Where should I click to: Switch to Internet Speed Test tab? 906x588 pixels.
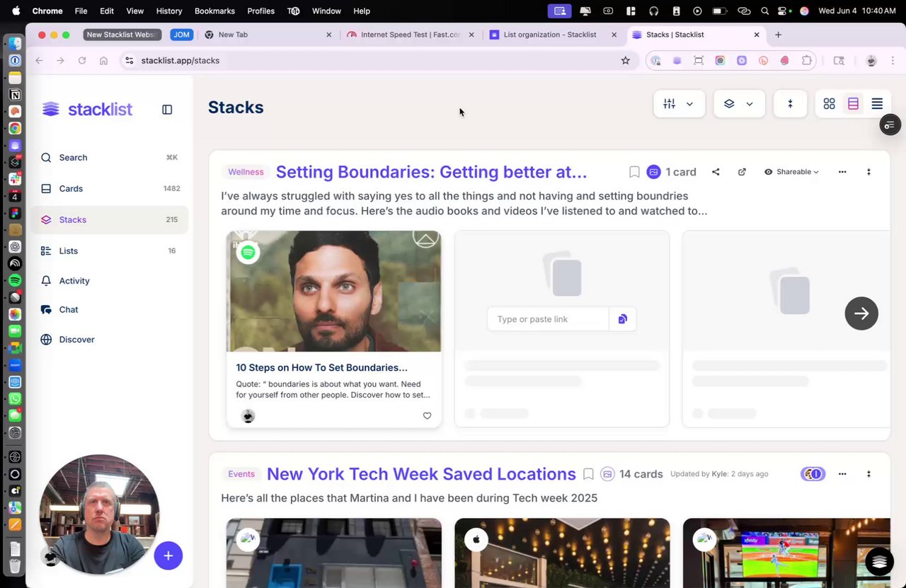(x=410, y=35)
